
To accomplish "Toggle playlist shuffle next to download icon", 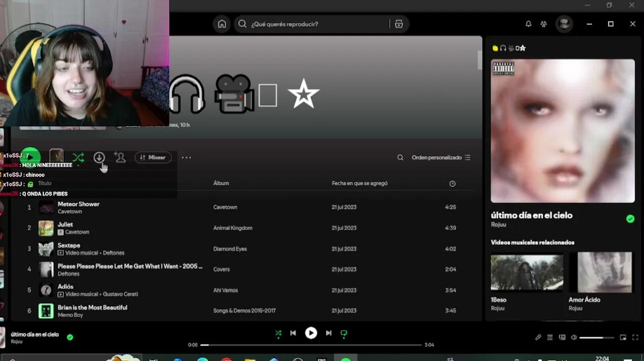I will click(x=78, y=157).
